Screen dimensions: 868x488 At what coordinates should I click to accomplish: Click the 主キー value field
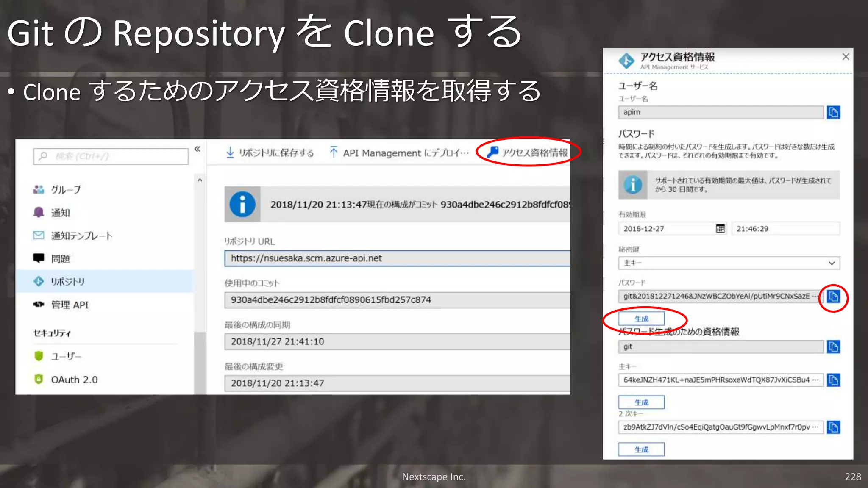(721, 380)
